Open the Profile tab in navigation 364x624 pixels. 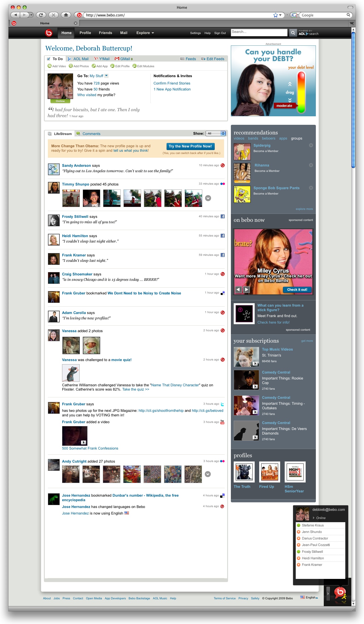(x=85, y=33)
